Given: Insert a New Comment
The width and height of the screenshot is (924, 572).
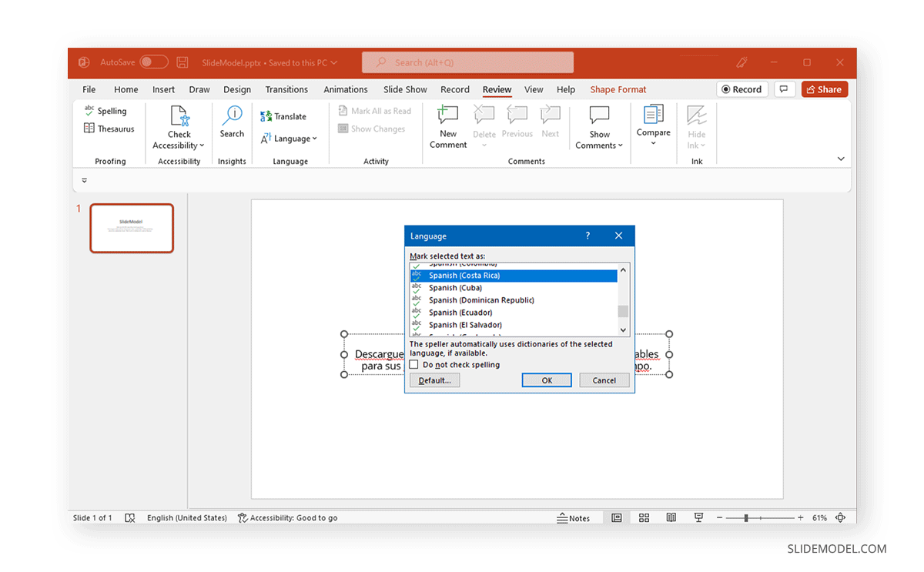Looking at the screenshot, I should click(x=447, y=123).
